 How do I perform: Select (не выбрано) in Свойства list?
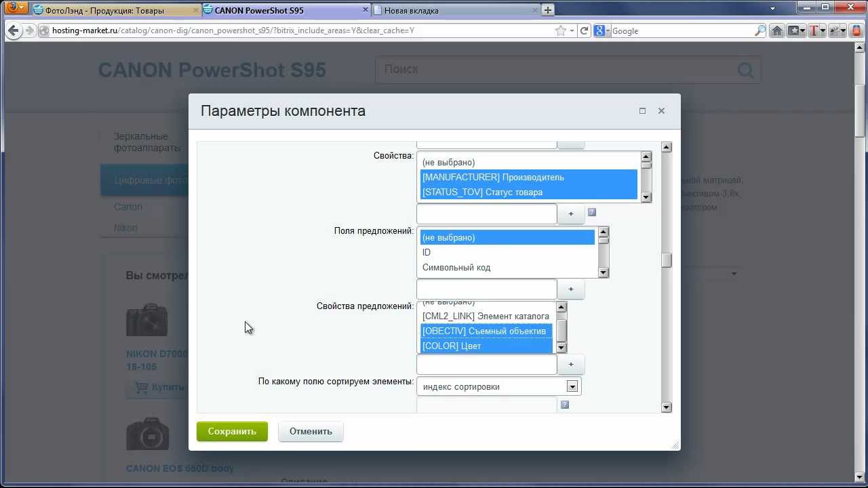point(529,162)
